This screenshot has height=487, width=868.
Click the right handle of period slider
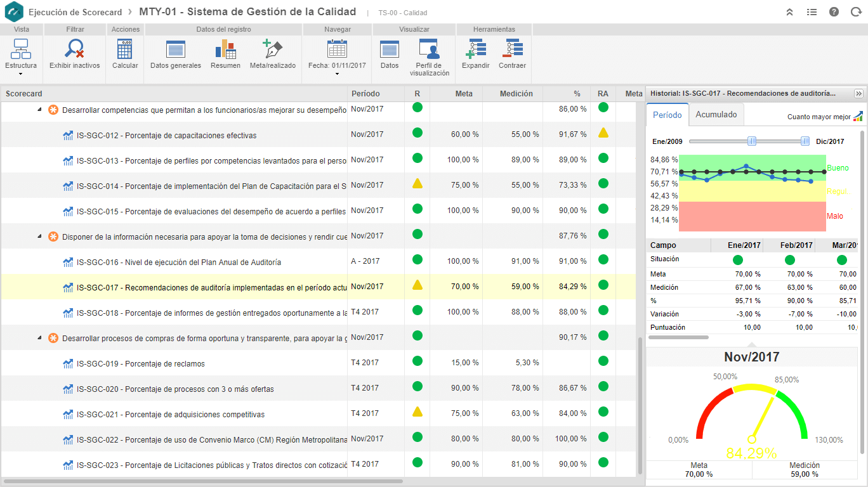pyautogui.click(x=805, y=141)
